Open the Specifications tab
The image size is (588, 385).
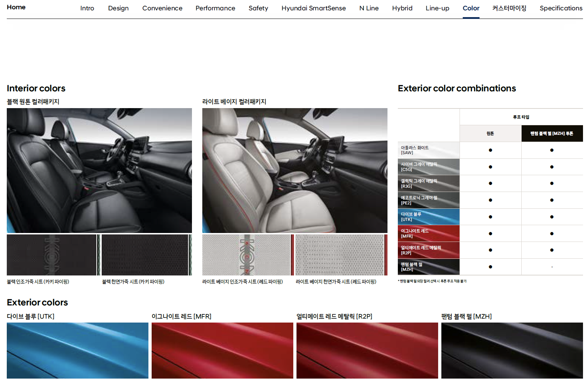(x=561, y=8)
